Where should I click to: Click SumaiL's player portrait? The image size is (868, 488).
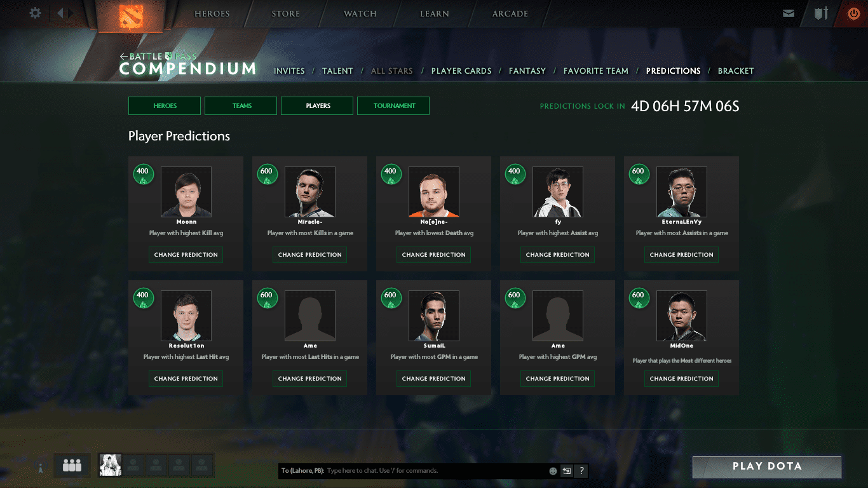(x=434, y=316)
